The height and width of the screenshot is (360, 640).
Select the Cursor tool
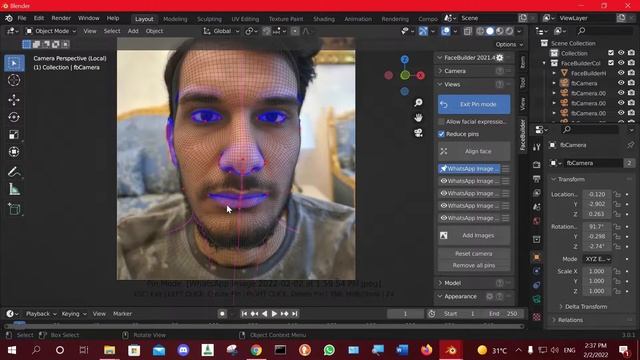pos(14,80)
